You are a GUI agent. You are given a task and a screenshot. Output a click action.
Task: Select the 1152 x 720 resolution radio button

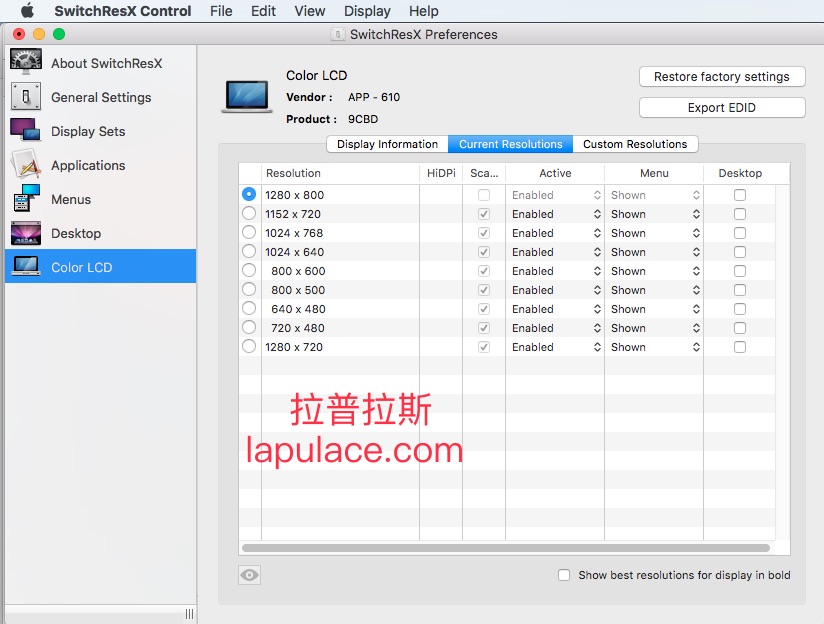[x=249, y=213]
